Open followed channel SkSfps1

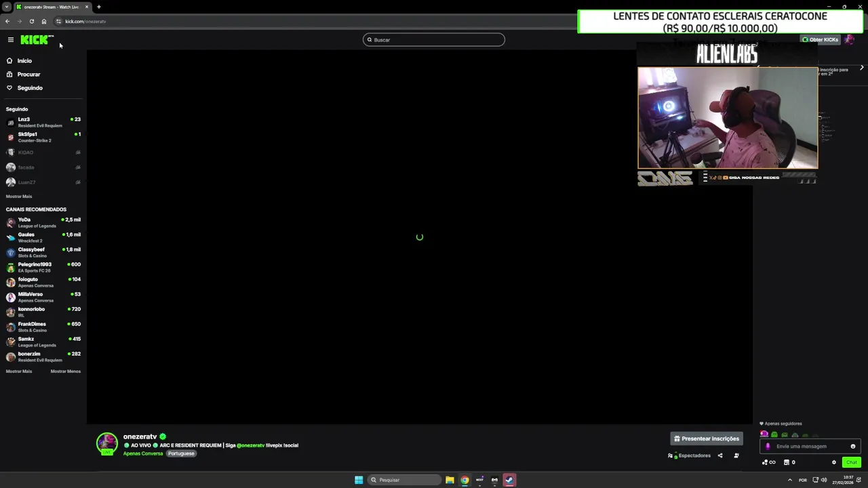tap(43, 137)
